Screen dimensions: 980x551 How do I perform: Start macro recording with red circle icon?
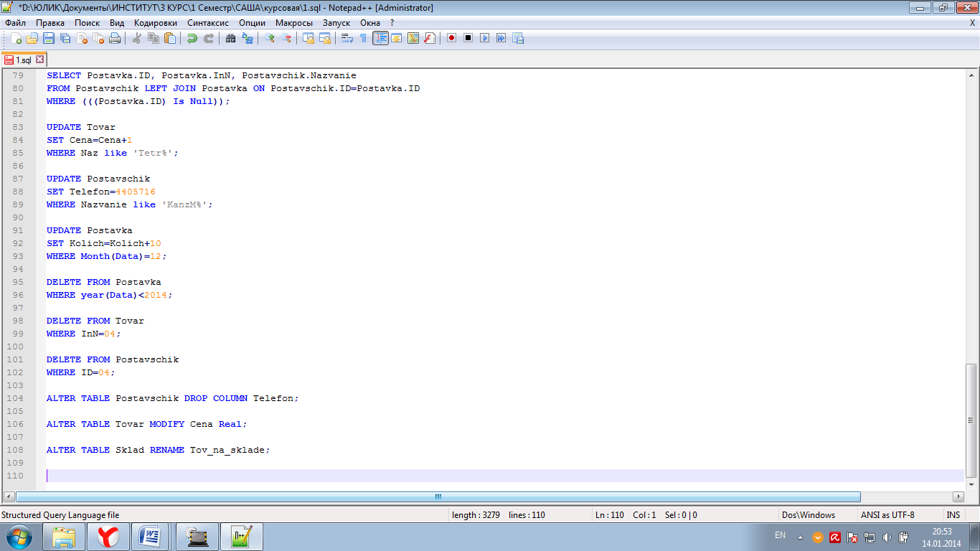pos(451,38)
